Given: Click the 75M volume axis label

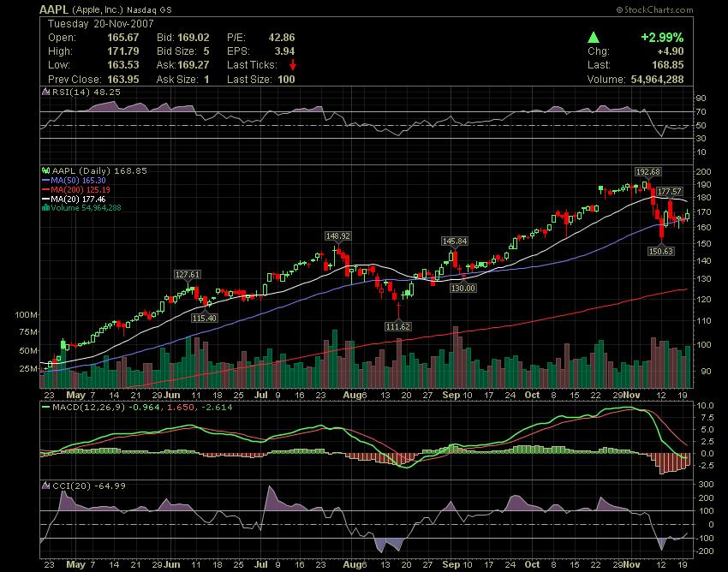Looking at the screenshot, I should (28, 332).
